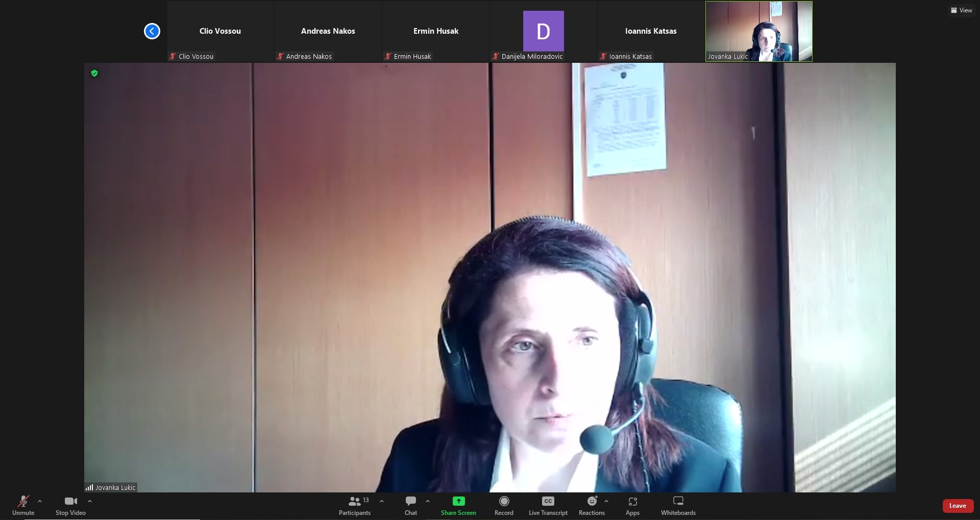Select Danijela Miloradovic's participant tile
Image resolution: width=980 pixels, height=520 pixels.
[x=543, y=31]
